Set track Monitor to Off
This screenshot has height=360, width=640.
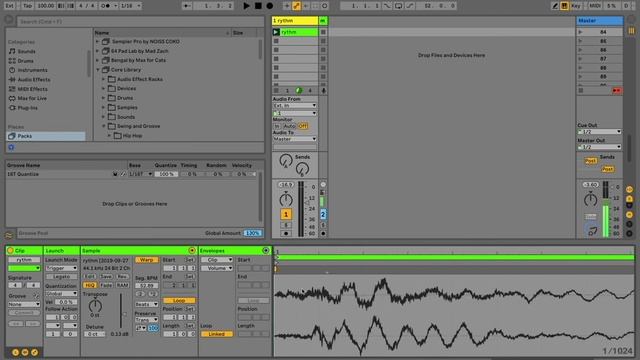coord(303,126)
